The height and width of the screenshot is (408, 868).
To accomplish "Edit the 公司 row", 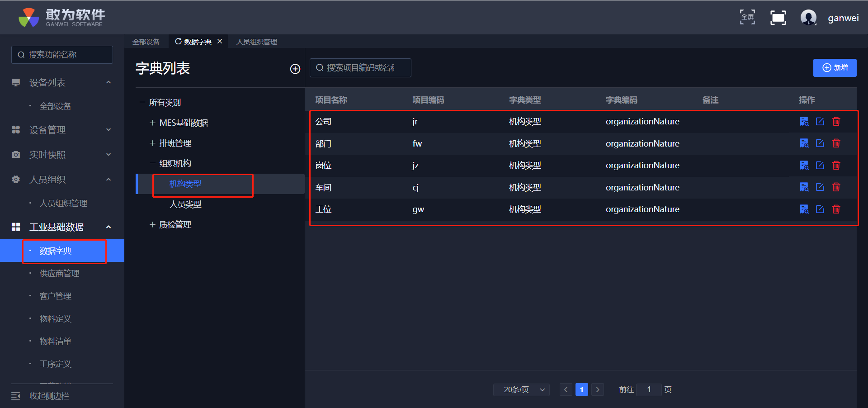I will pos(820,121).
